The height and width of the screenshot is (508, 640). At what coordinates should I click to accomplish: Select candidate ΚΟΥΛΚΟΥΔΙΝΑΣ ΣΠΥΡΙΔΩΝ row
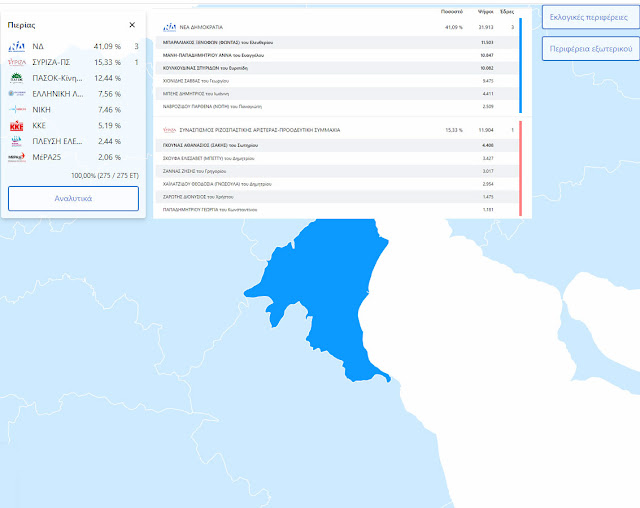coord(337,68)
